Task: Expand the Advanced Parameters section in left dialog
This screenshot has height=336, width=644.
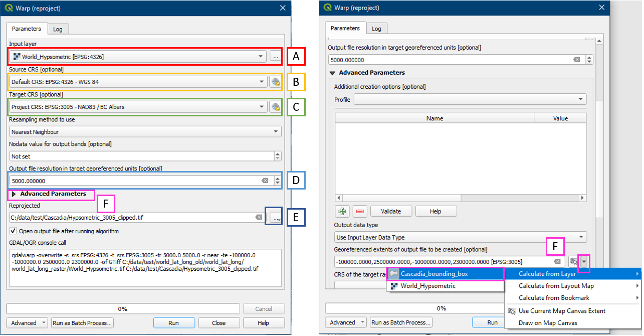Action: [13, 194]
